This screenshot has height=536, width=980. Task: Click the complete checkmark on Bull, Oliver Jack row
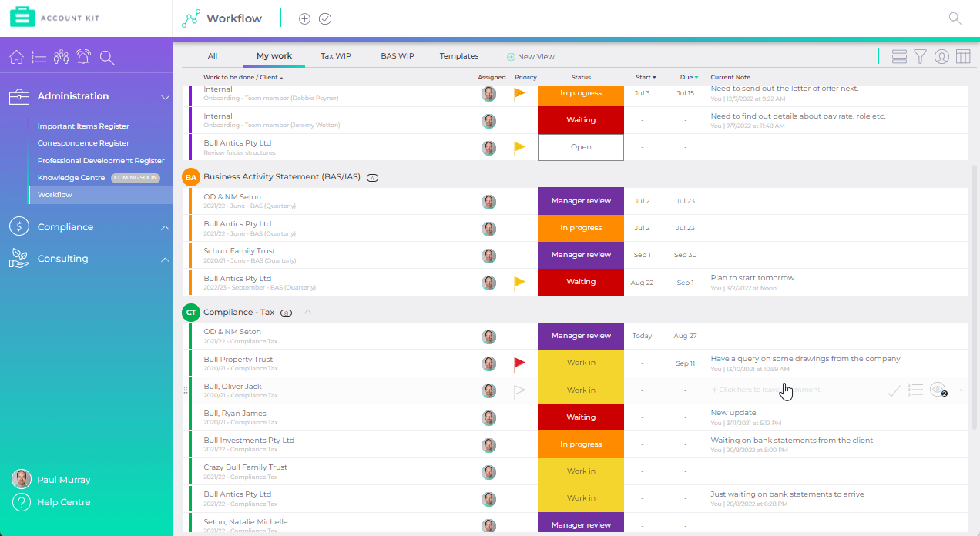(894, 390)
